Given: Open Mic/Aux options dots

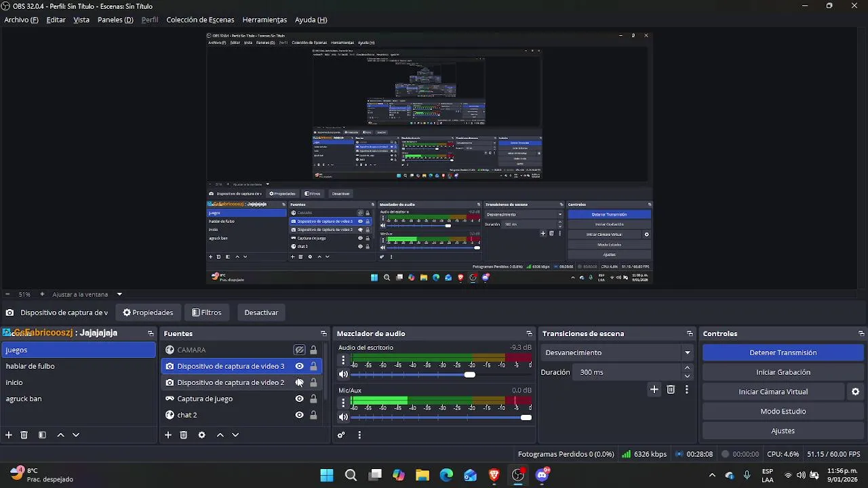Looking at the screenshot, I should pyautogui.click(x=343, y=403).
